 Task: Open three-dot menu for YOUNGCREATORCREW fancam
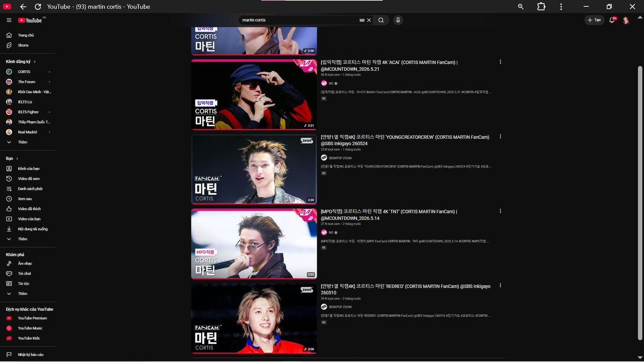(x=500, y=137)
